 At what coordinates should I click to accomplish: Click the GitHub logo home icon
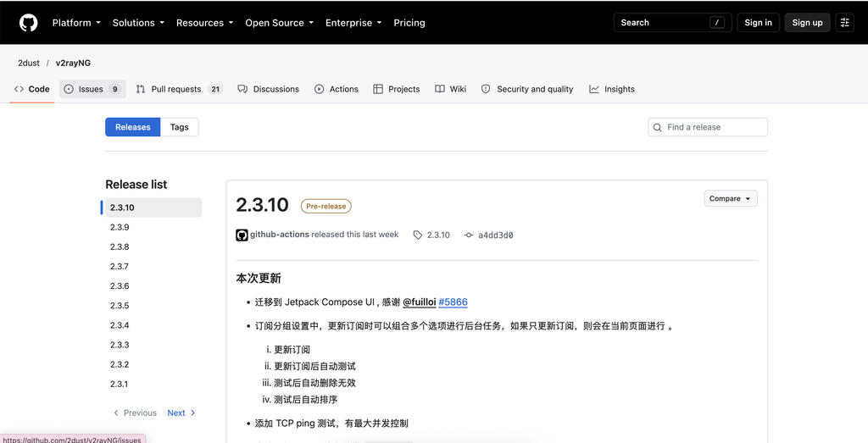click(x=28, y=23)
